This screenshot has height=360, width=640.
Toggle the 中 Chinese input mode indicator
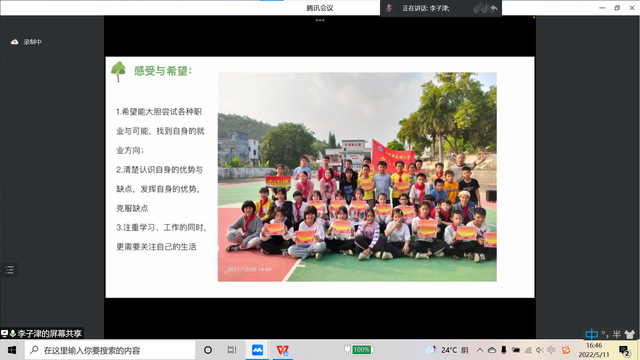pyautogui.click(x=591, y=334)
